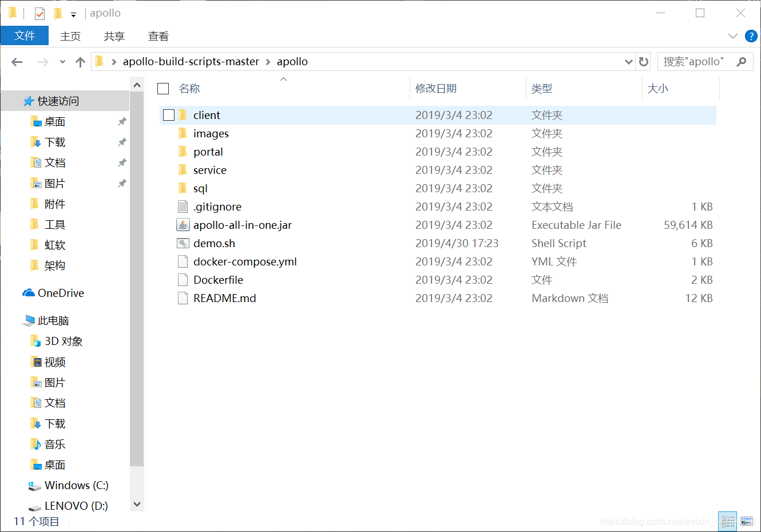
Task: Tick the checkbox beside client folder
Action: [x=169, y=115]
